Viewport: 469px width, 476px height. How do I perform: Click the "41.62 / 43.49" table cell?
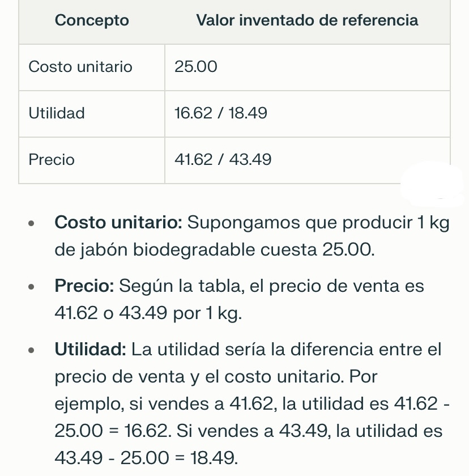[223, 160]
